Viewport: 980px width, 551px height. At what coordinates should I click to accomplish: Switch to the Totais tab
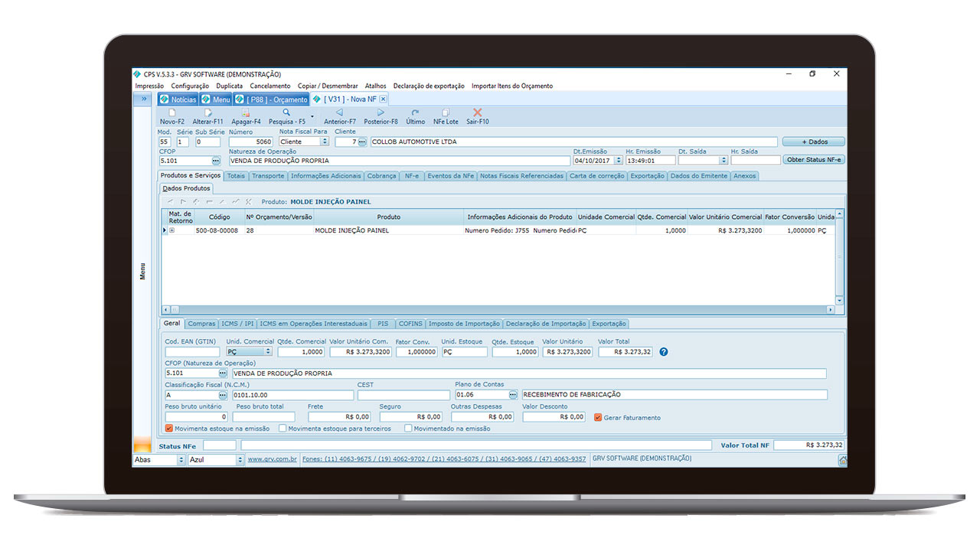click(x=236, y=176)
